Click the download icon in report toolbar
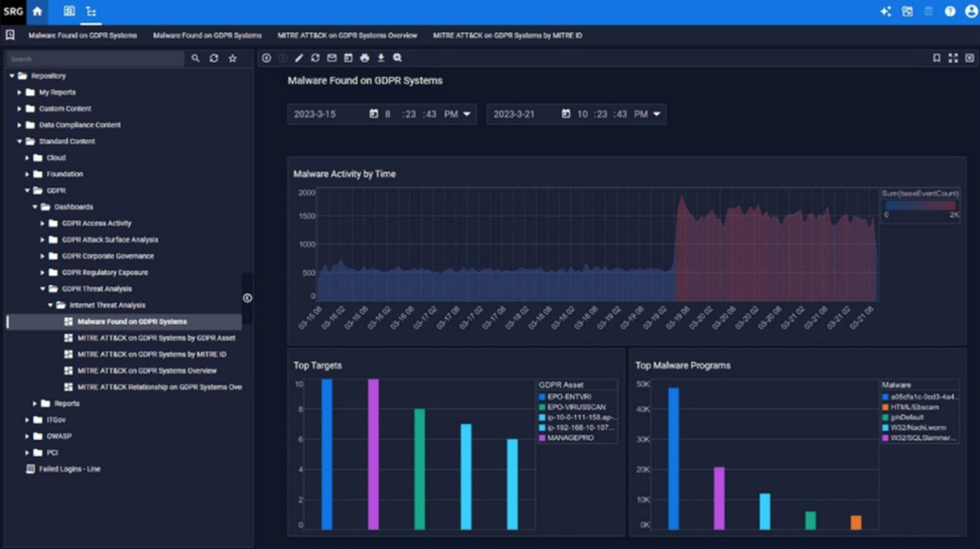Image resolution: width=980 pixels, height=549 pixels. point(381,58)
